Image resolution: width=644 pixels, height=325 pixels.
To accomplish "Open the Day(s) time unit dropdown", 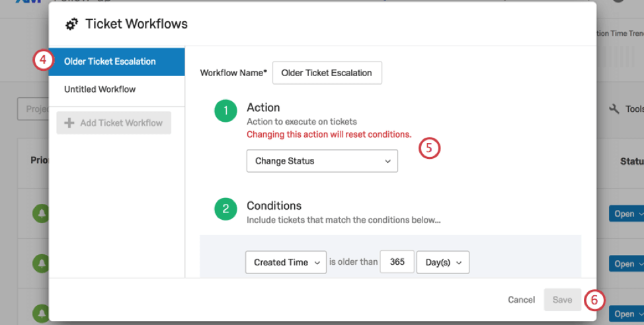I will point(443,262).
